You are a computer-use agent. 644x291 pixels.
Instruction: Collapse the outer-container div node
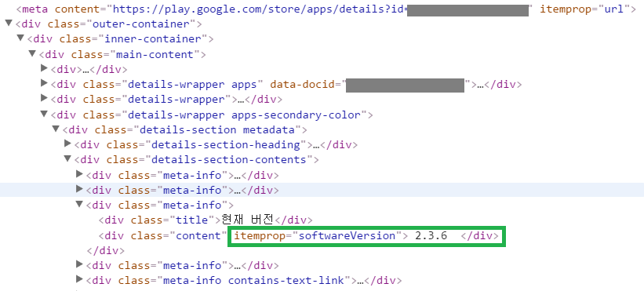pos(8,24)
